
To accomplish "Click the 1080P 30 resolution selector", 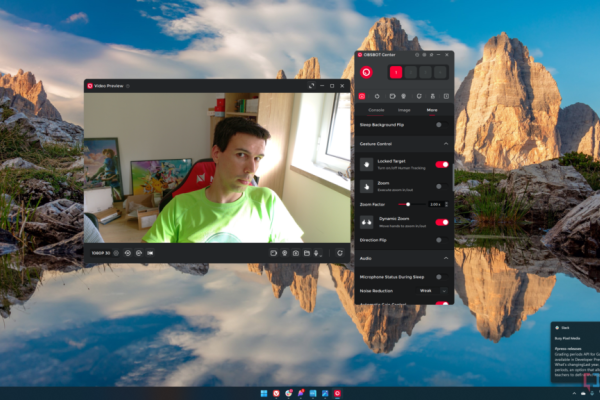I will (101, 253).
